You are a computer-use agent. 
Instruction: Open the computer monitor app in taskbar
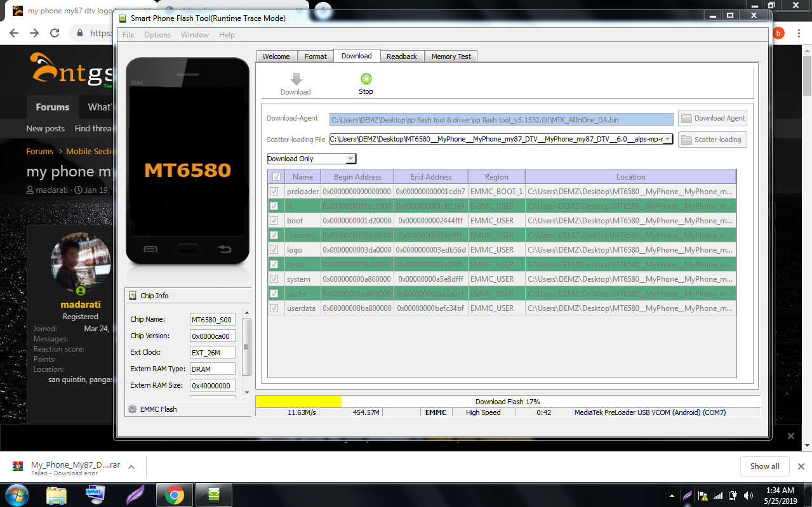pyautogui.click(x=95, y=495)
